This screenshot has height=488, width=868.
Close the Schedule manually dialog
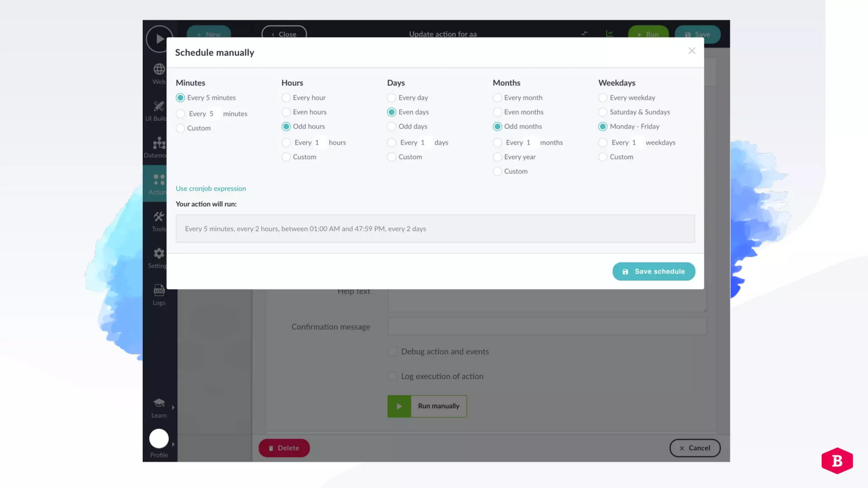pos(692,51)
